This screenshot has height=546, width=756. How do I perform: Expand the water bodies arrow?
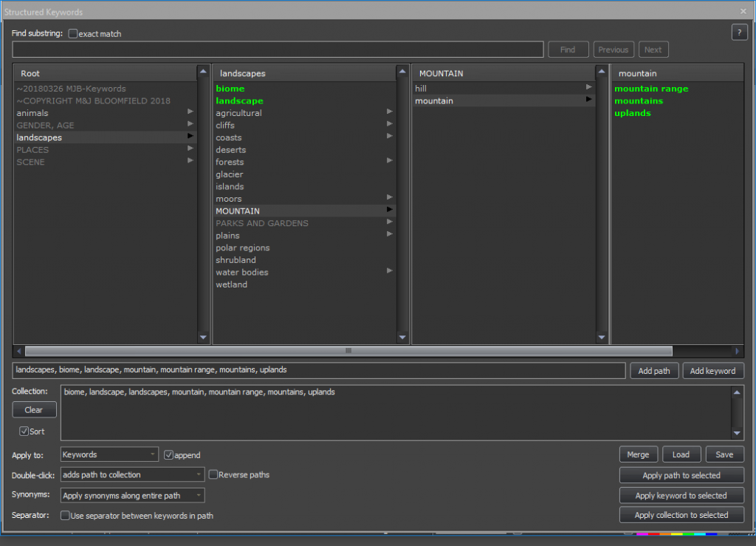pyautogui.click(x=390, y=270)
